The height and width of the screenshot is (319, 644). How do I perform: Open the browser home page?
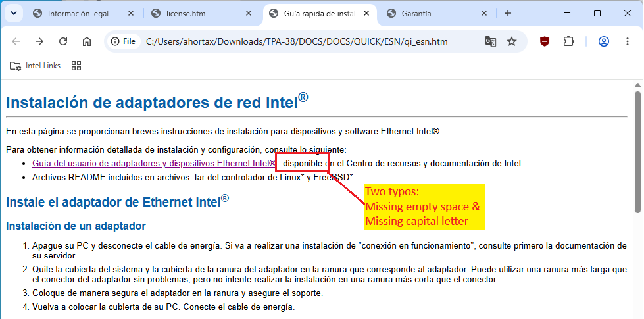pyautogui.click(x=87, y=41)
